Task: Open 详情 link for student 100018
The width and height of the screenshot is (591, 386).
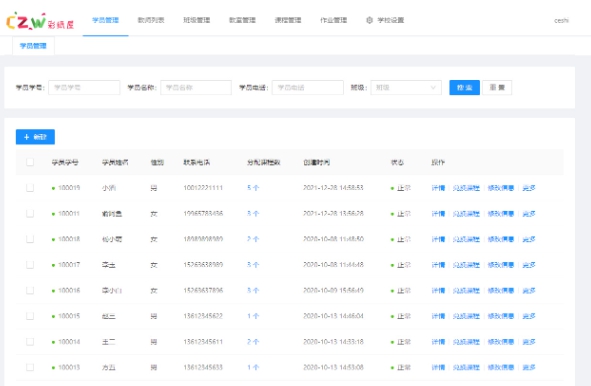Action: click(438, 239)
